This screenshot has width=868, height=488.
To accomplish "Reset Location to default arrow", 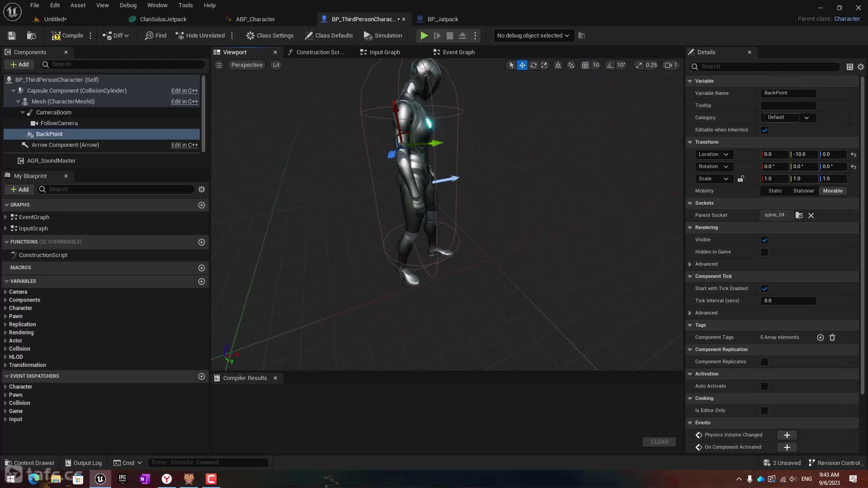I will point(854,155).
